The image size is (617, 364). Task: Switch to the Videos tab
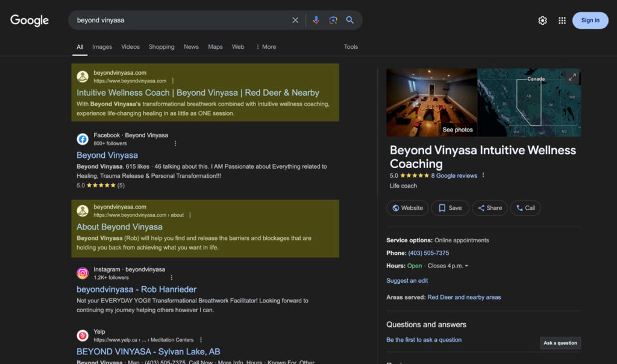tap(130, 47)
